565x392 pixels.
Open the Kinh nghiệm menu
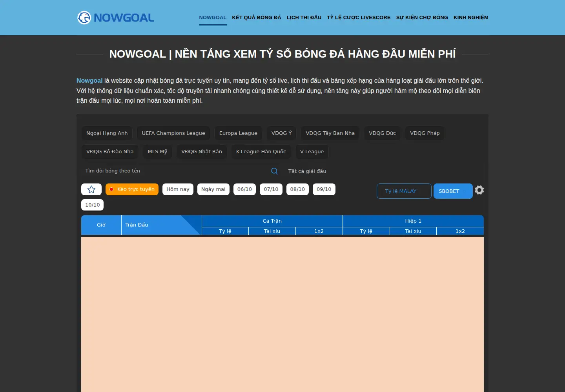(471, 18)
